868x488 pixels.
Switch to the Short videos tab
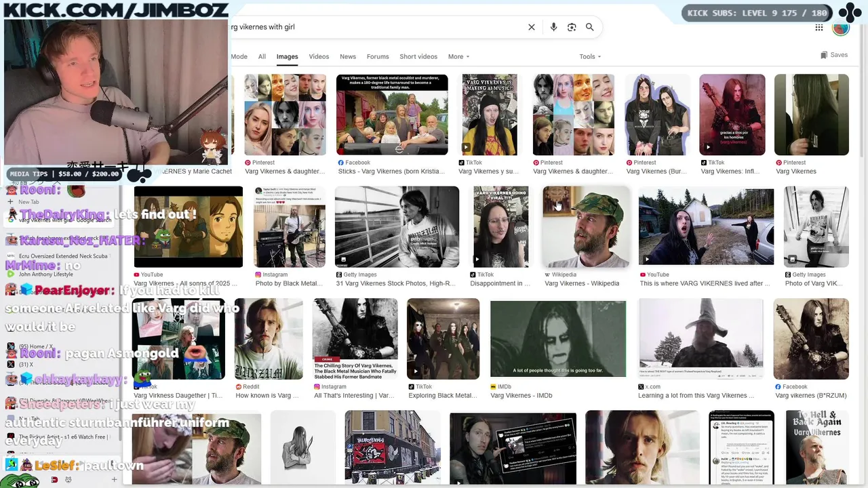(418, 57)
